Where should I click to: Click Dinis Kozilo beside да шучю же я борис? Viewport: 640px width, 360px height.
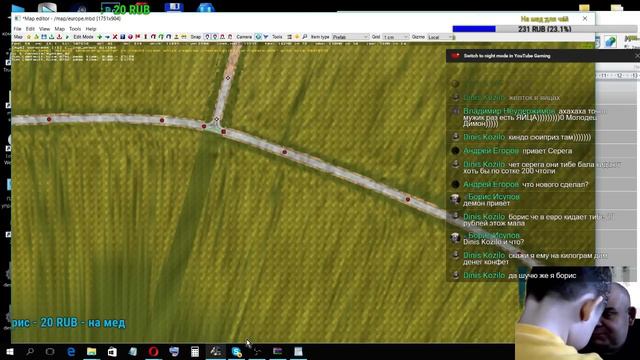(x=484, y=276)
